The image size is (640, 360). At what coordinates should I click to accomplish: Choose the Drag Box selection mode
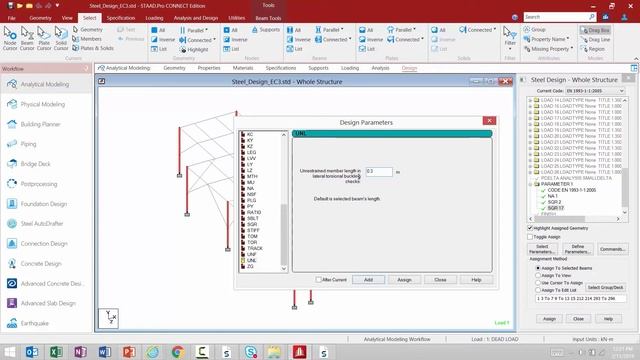(595, 30)
